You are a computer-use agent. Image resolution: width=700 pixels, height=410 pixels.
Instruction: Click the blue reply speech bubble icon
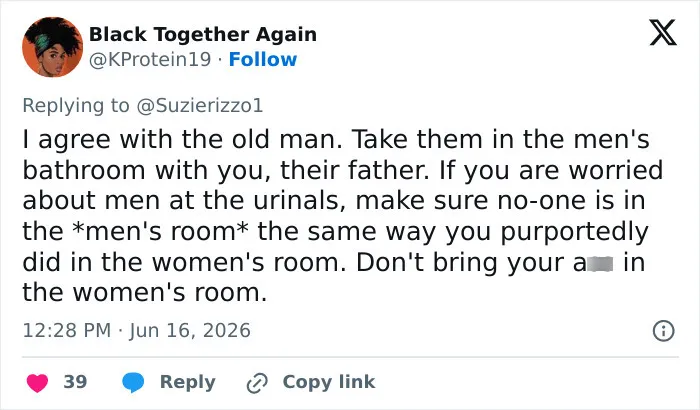click(133, 383)
